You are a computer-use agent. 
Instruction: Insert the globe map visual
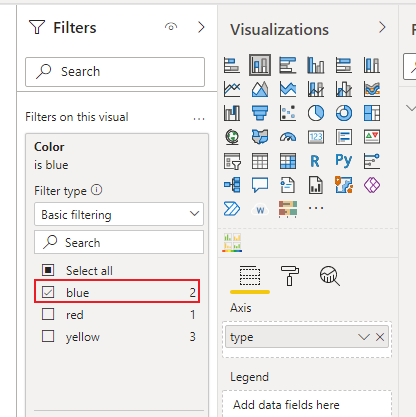232,137
